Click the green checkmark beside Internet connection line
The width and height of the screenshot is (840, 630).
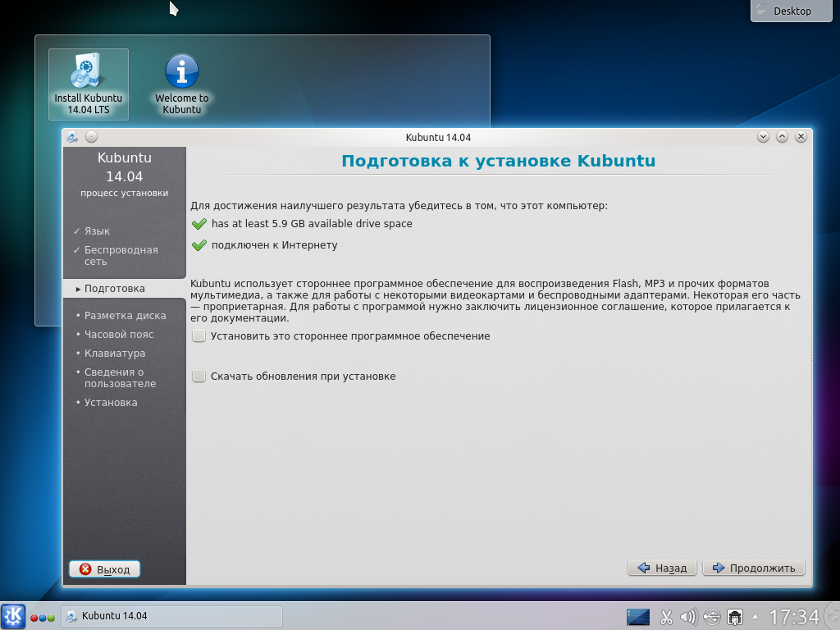199,245
